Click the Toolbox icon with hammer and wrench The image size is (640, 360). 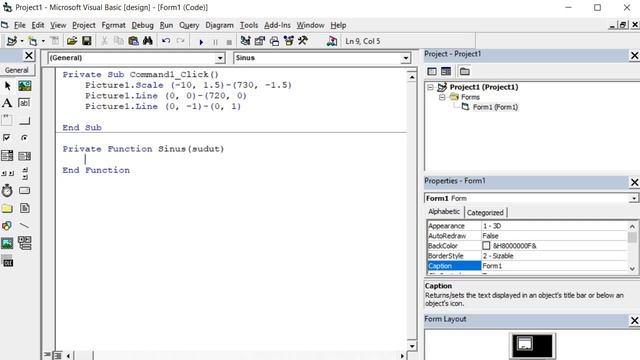[303, 41]
